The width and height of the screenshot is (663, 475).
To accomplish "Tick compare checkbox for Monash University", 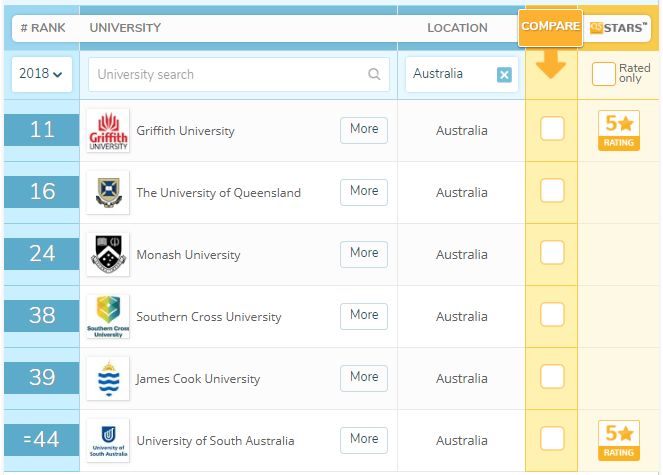I will (552, 253).
